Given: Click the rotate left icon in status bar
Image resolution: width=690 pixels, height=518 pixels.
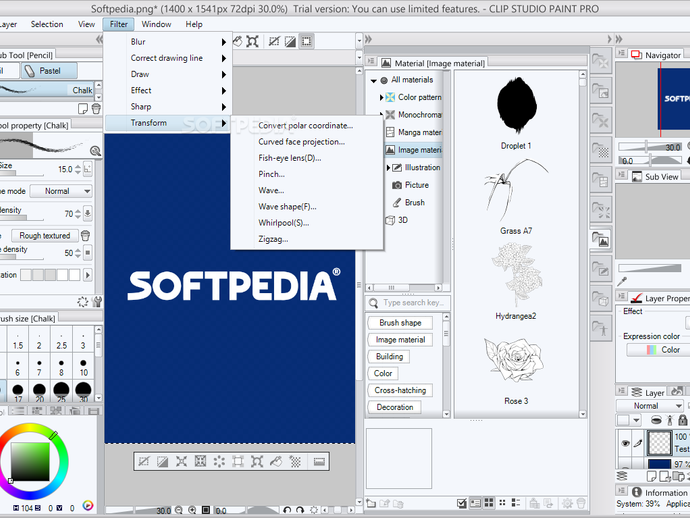Looking at the screenshot, I should (x=287, y=510).
